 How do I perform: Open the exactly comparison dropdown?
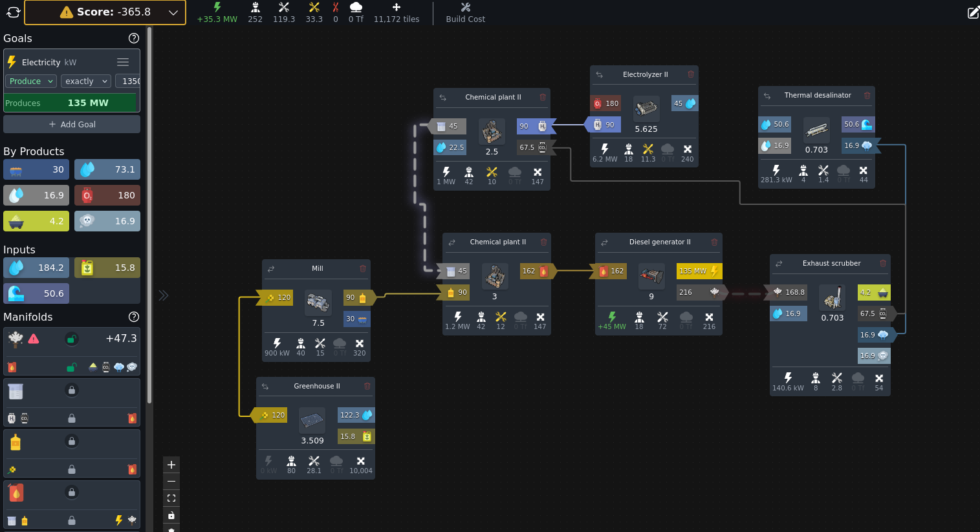(86, 81)
